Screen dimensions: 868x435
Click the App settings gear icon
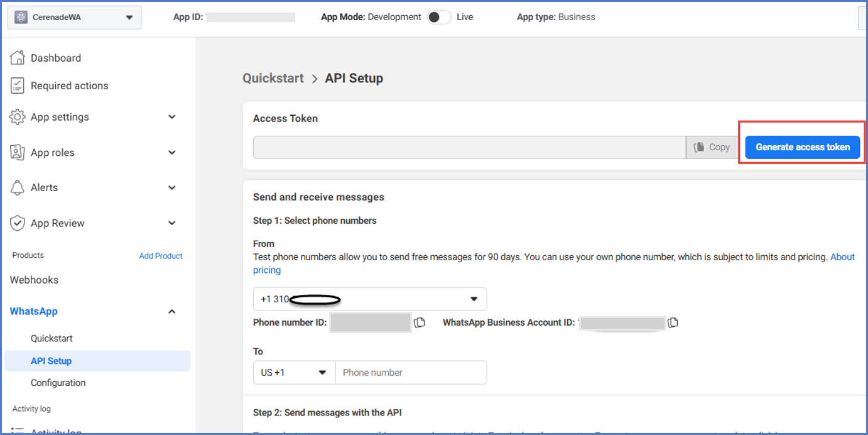point(18,117)
